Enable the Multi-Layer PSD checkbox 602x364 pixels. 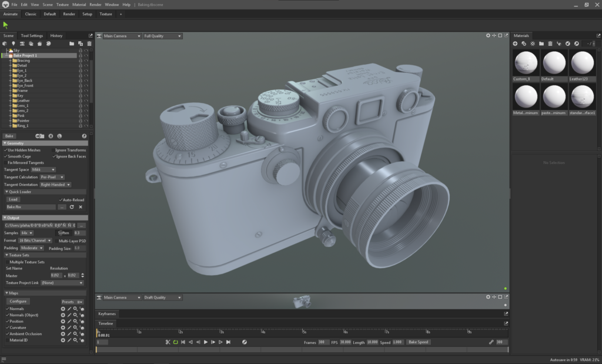(x=56, y=241)
